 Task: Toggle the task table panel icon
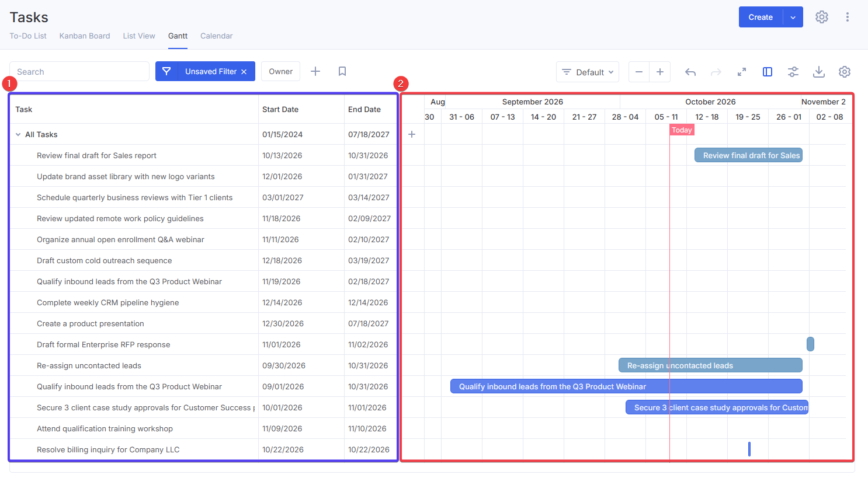click(x=768, y=72)
